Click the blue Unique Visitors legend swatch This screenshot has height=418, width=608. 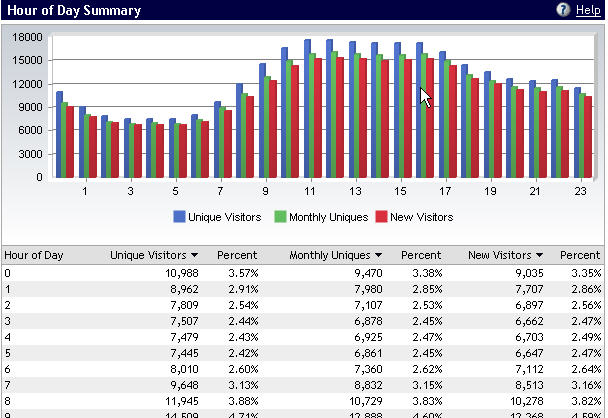180,217
